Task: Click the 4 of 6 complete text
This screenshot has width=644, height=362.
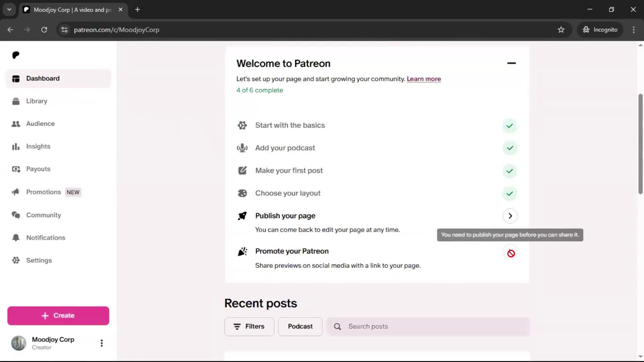Action: point(260,90)
